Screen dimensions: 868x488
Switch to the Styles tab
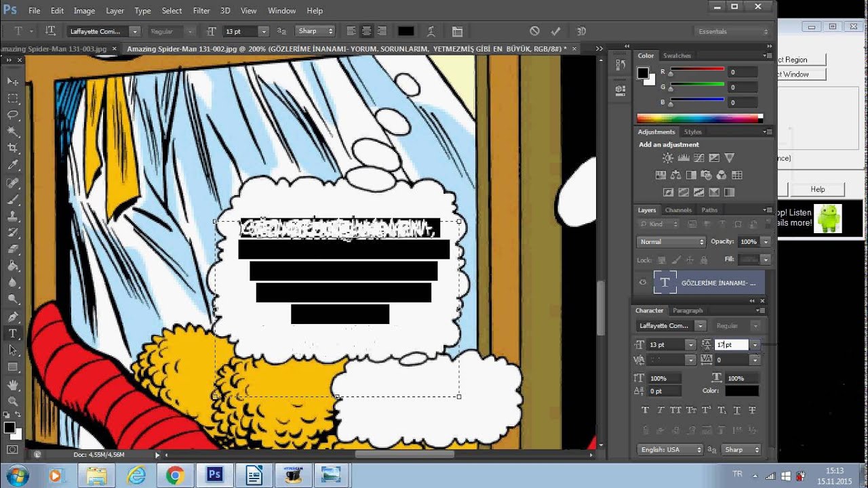tap(692, 131)
